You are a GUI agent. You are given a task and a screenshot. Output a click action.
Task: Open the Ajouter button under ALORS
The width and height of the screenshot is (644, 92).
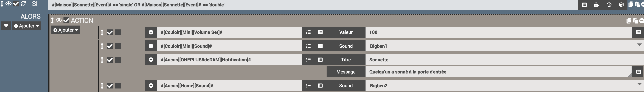(x=26, y=26)
